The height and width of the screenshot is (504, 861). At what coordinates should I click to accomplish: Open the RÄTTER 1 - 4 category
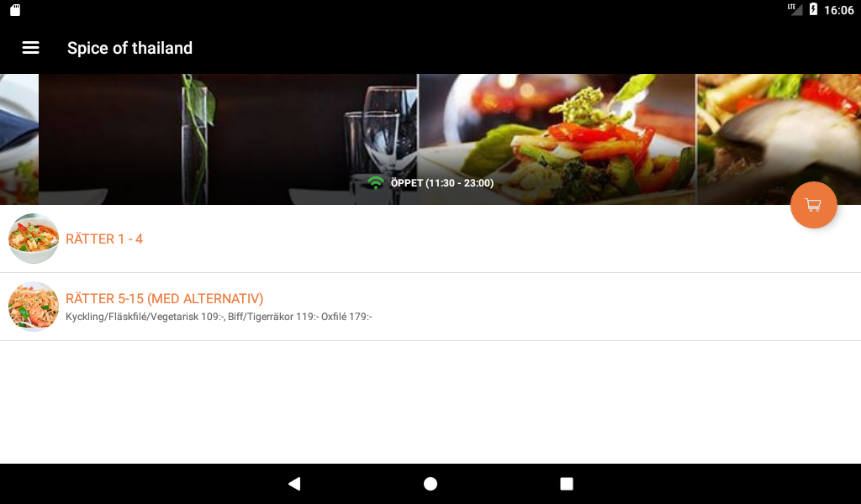[430, 239]
